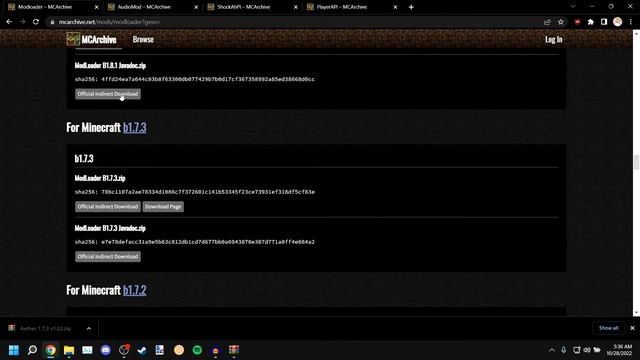Click Official Indirect Download for B1.7.3 Javadoc
This screenshot has width=640, height=360.
click(108, 256)
